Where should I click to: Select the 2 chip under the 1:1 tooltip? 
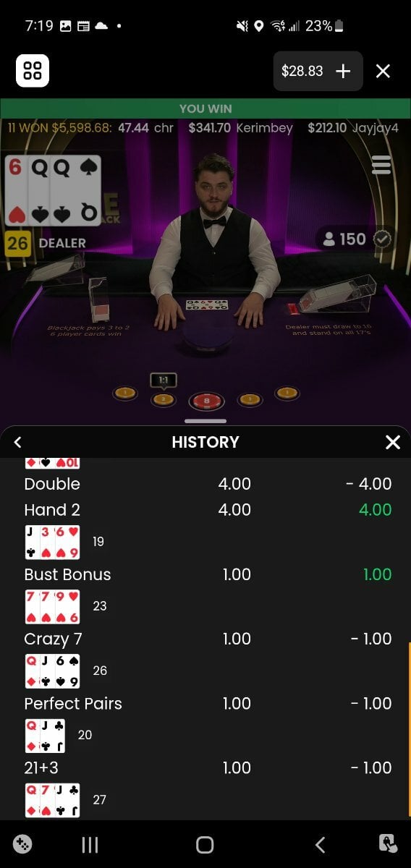(x=163, y=399)
